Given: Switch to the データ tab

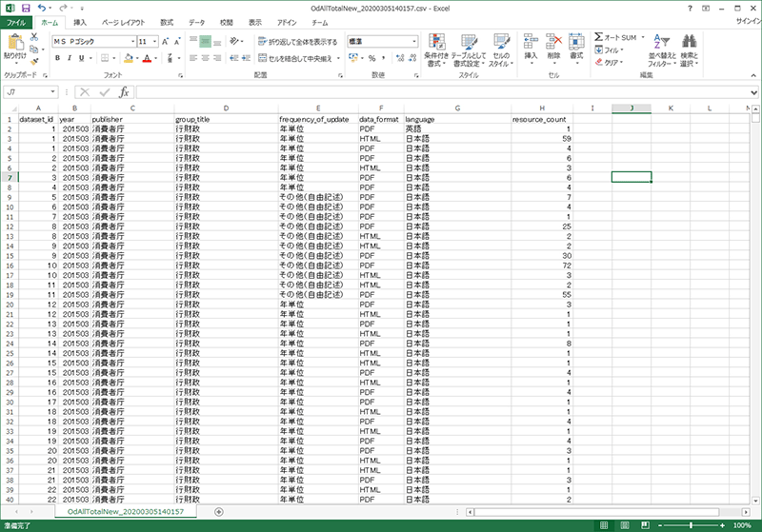Looking at the screenshot, I should click(x=197, y=22).
